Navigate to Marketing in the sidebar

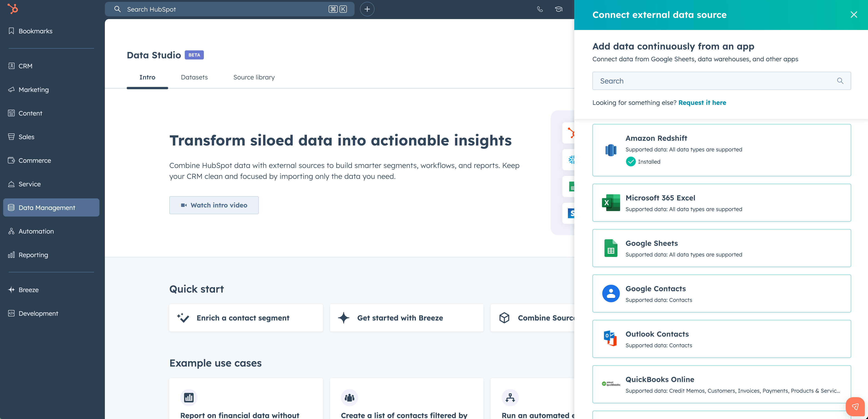tap(33, 90)
